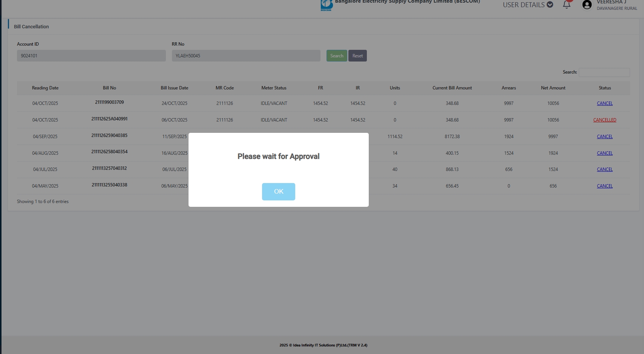Sort by IR column header
Screen dimensions: 644x354
pyautogui.click(x=358, y=88)
